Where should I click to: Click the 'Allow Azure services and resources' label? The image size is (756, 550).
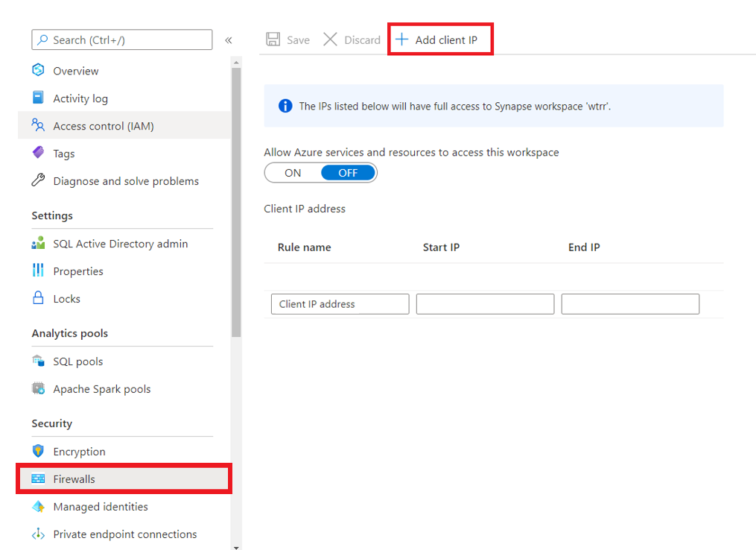click(x=411, y=152)
